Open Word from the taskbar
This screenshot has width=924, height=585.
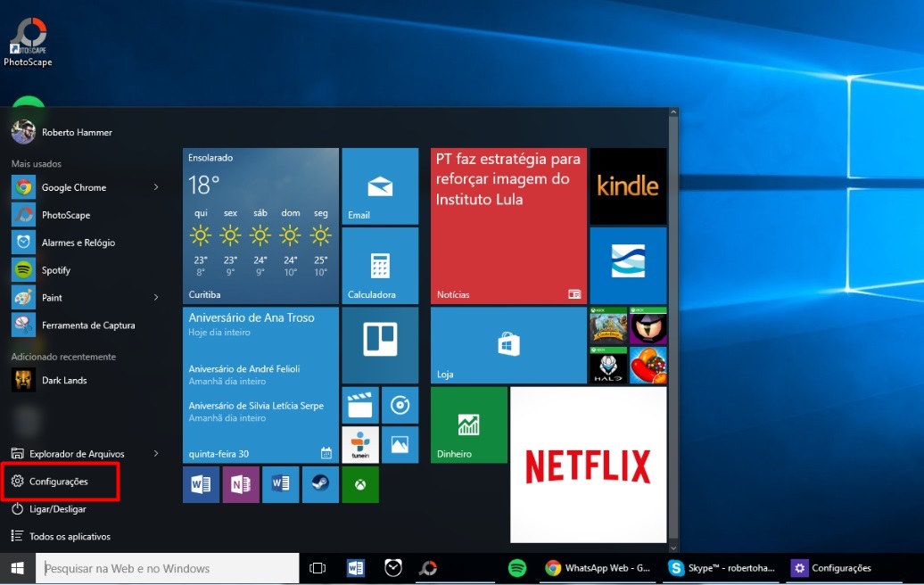pos(355,569)
